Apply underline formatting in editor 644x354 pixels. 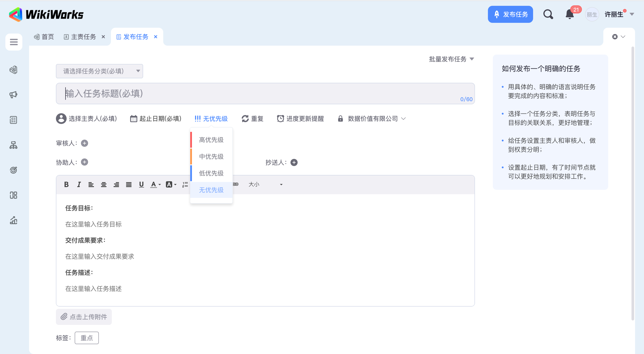coord(141,184)
